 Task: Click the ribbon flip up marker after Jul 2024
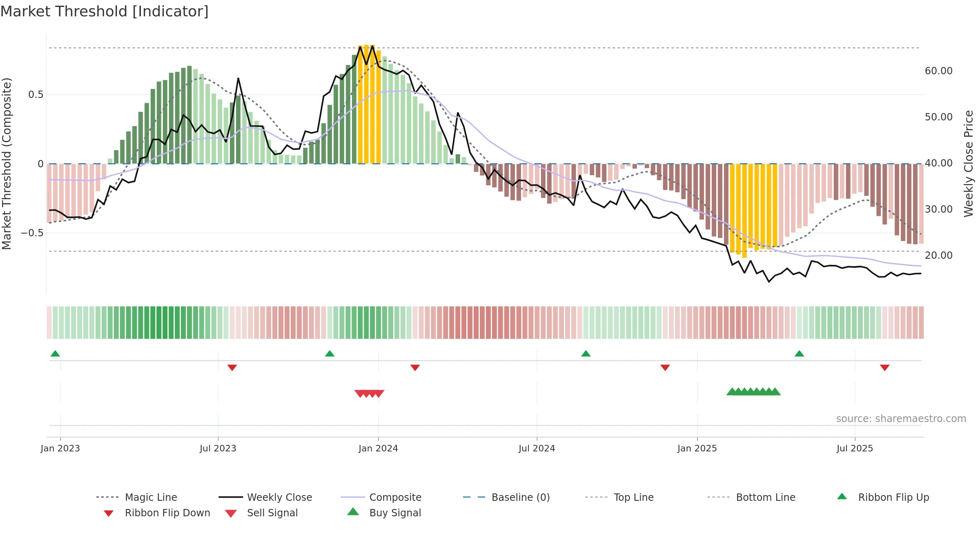point(586,353)
